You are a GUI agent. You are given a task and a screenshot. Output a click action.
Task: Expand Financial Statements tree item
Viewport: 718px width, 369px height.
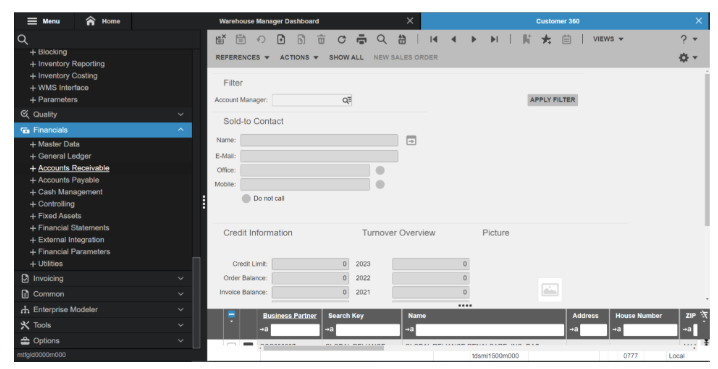33,228
